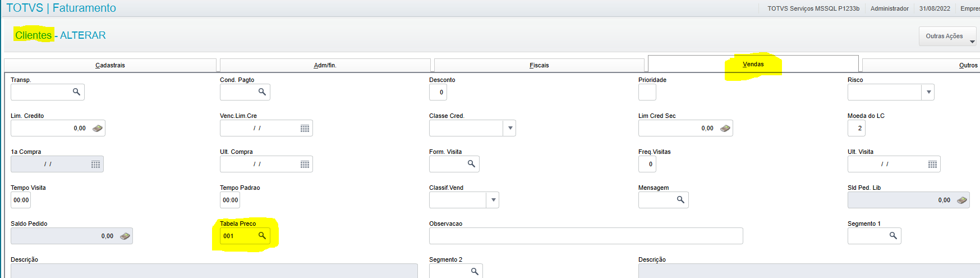Click calculator icon in Saldo Pedido field
Viewport: 980px width, 278px height.
(x=125, y=236)
